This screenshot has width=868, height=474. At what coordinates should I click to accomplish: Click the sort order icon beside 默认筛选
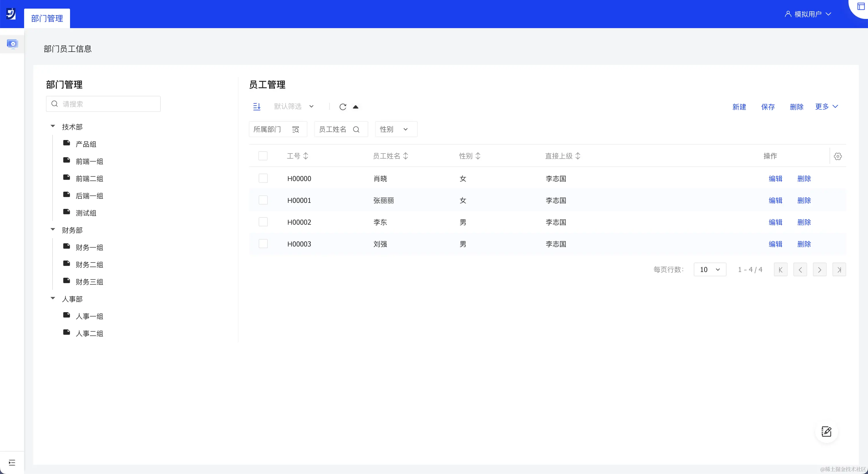257,107
